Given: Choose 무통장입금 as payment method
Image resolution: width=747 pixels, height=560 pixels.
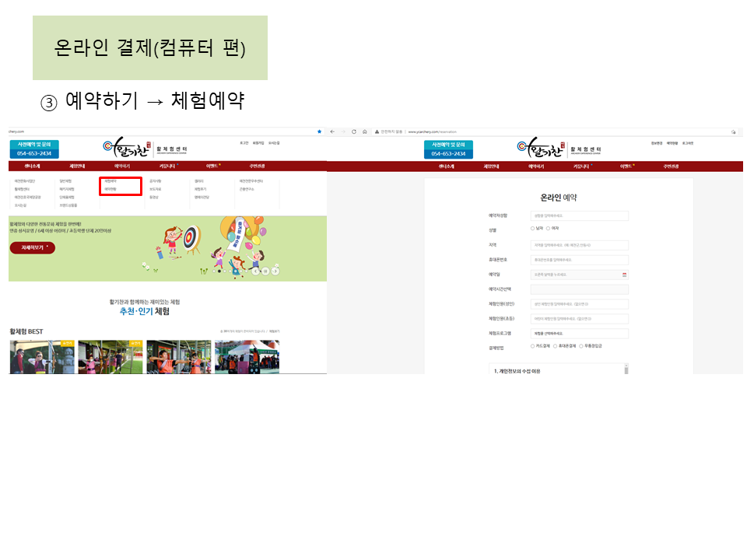Looking at the screenshot, I should coord(581,346).
